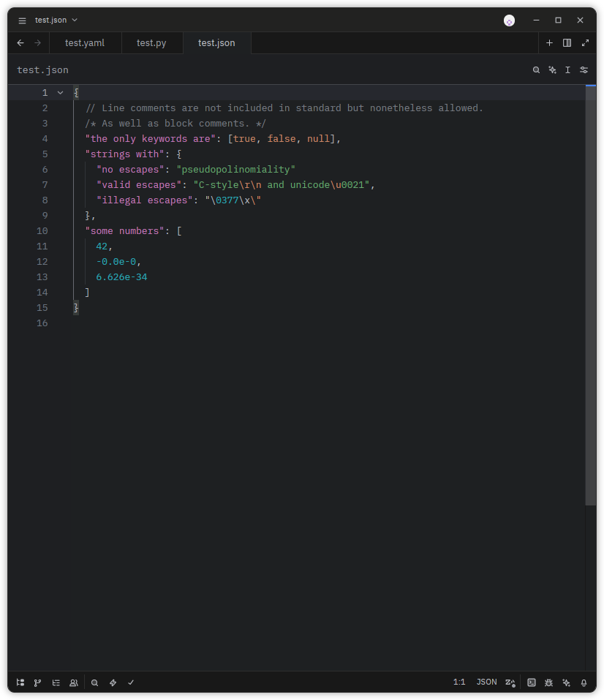The width and height of the screenshot is (604, 700).
Task: Maximize the editor window
Action: pyautogui.click(x=558, y=20)
